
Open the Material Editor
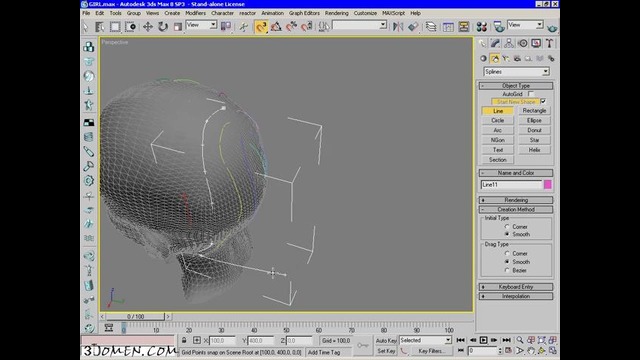point(482,27)
